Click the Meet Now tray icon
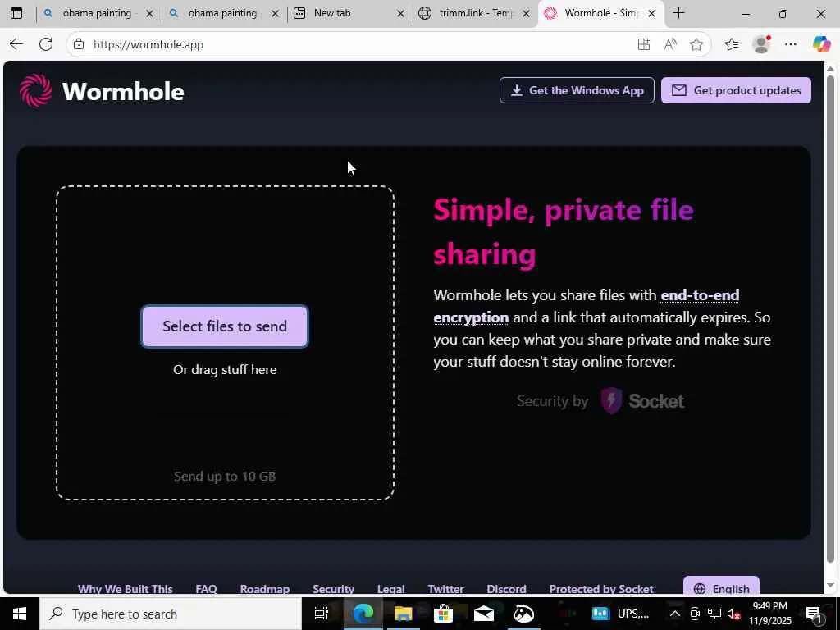This screenshot has width=840, height=630. [695, 614]
